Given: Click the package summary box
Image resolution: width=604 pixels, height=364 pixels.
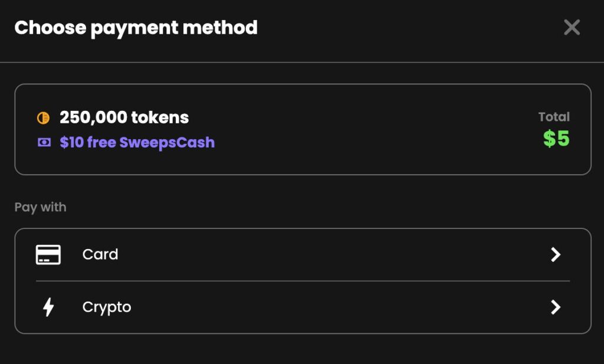Looking at the screenshot, I should [x=303, y=129].
